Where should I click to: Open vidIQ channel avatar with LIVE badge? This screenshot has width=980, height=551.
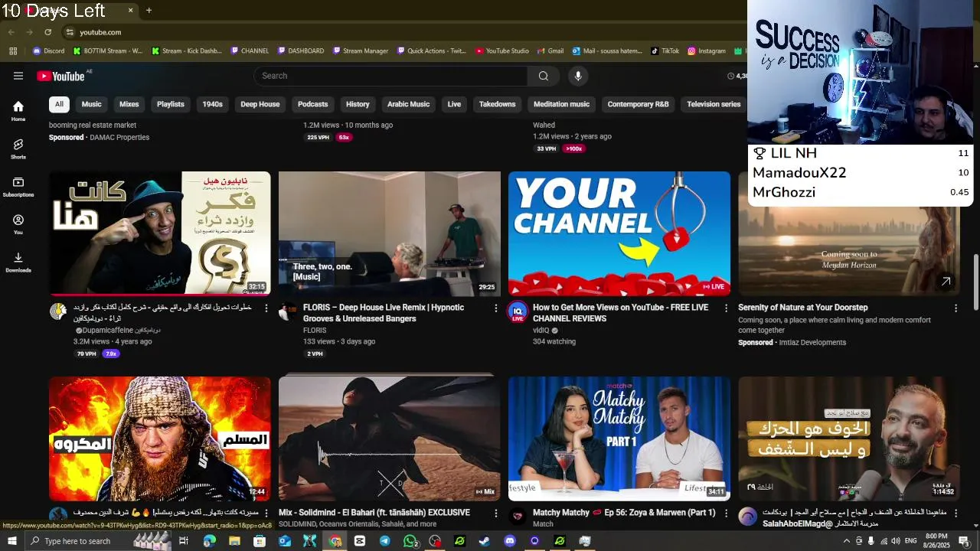518,311
